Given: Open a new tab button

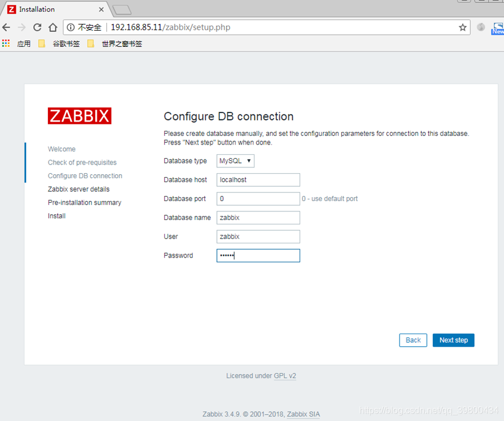Looking at the screenshot, I should (x=122, y=10).
